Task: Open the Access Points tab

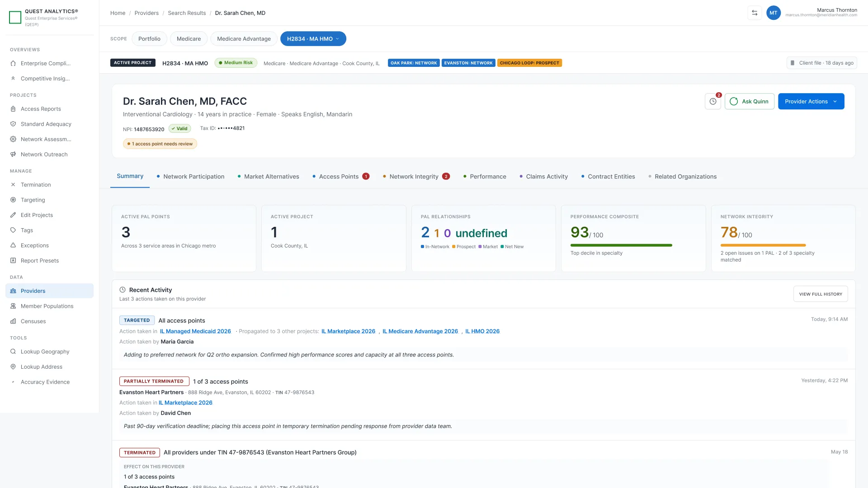Action: click(341, 177)
